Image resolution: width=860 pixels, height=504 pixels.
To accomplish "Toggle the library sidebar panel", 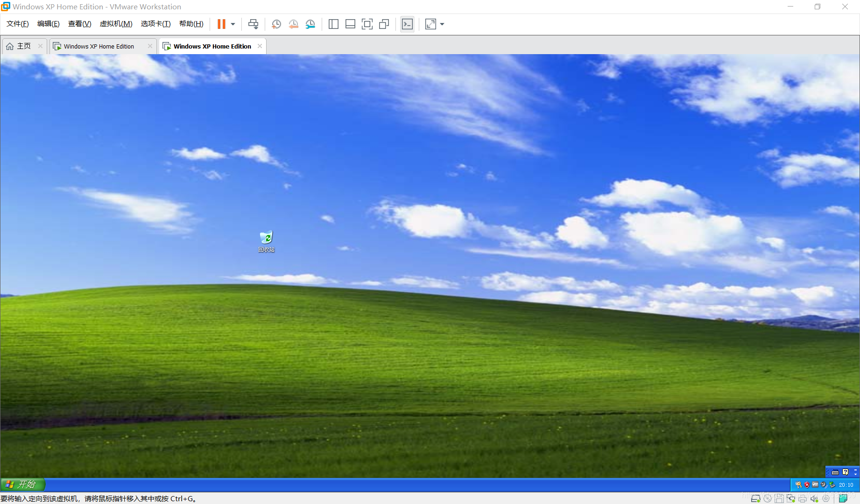I will coord(333,24).
